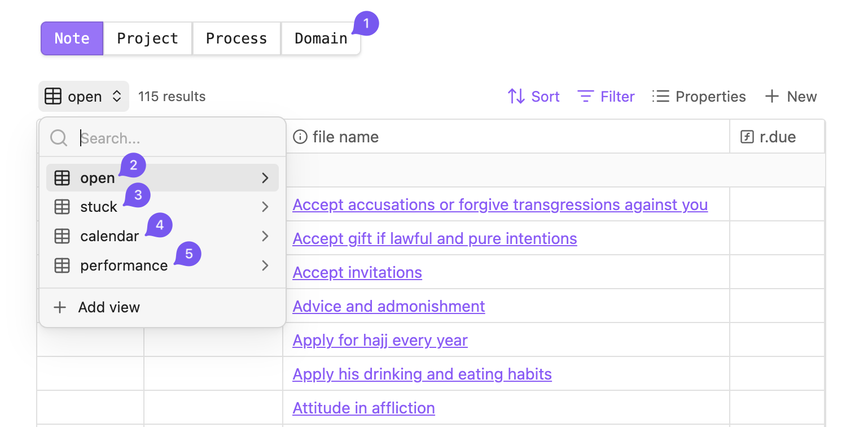Switch to the Domain tab

321,38
